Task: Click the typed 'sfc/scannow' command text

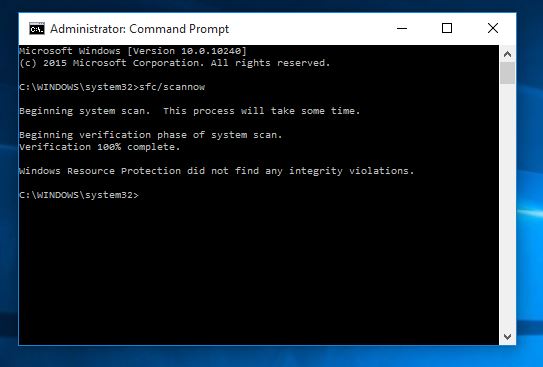Action: (x=172, y=87)
